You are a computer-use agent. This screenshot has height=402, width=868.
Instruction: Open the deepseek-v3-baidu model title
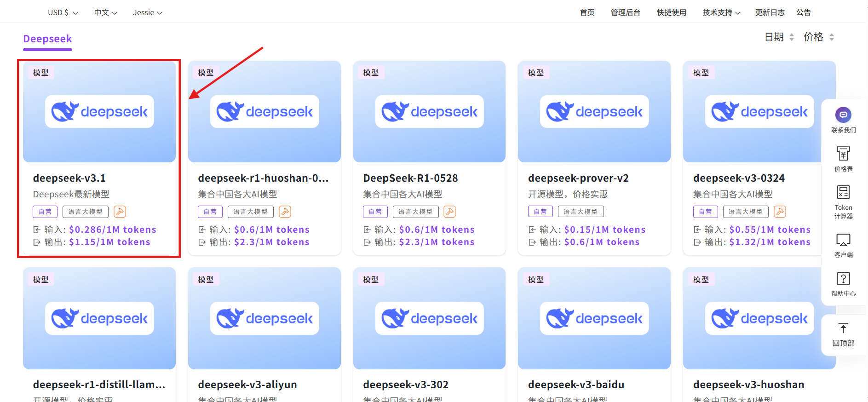tap(576, 385)
